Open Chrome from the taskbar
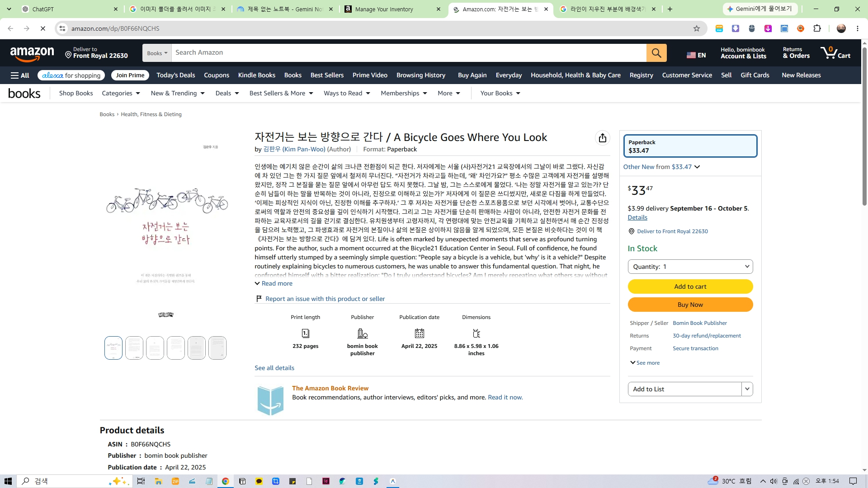Screen dimensions: 868x488 click(x=225, y=481)
